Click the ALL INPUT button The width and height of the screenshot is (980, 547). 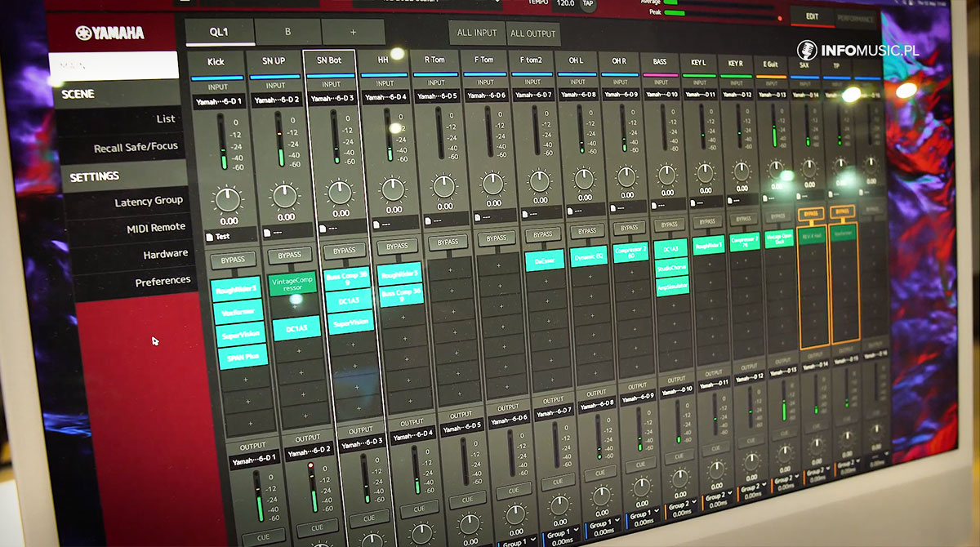click(477, 33)
